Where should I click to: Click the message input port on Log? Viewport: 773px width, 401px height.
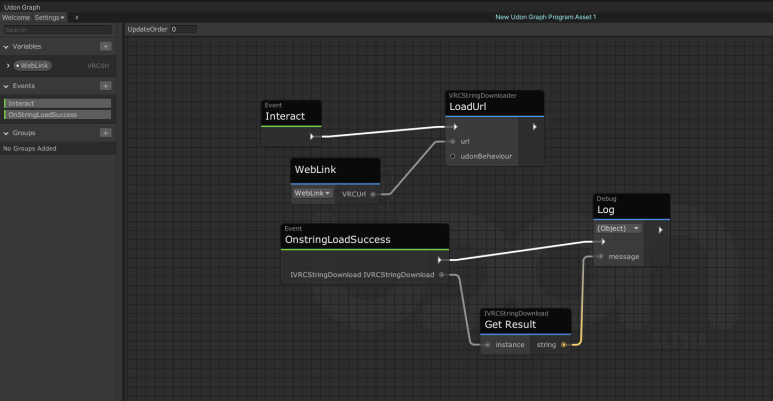click(600, 256)
